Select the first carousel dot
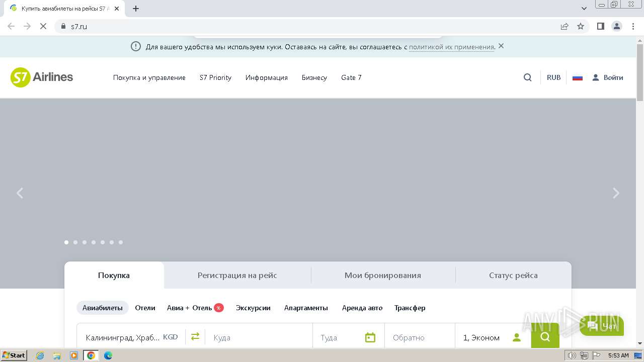Image resolution: width=644 pixels, height=362 pixels. [x=66, y=242]
